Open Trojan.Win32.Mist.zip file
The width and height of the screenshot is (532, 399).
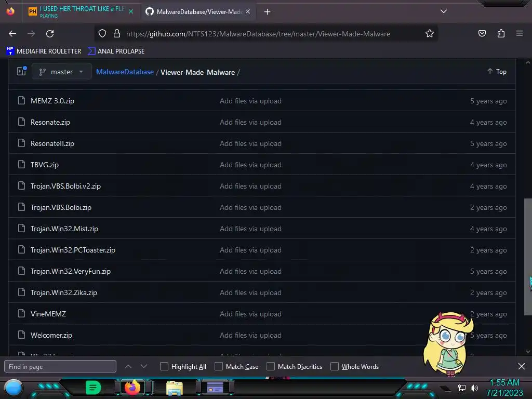[64, 229]
